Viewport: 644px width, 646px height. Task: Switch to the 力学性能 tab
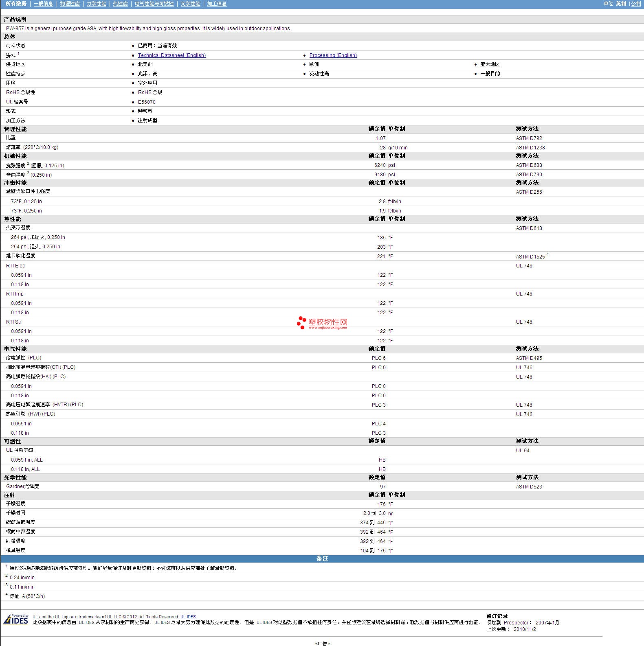96,4
